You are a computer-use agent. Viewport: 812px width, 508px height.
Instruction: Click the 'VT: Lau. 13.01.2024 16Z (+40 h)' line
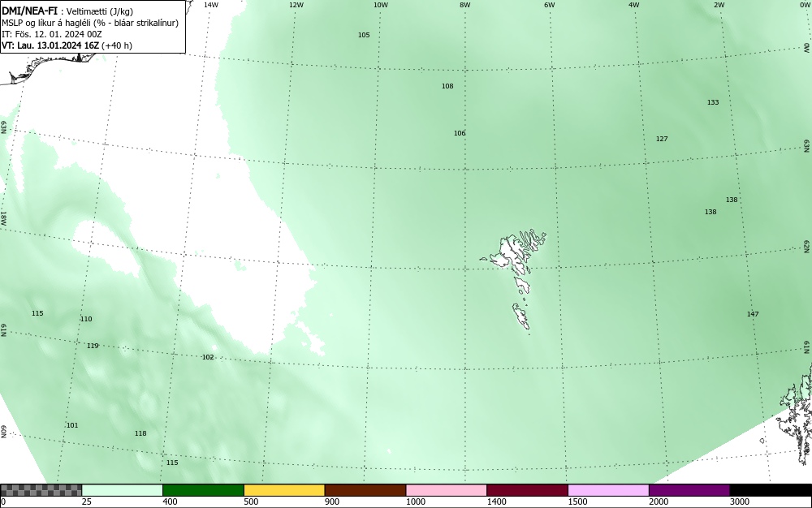(x=67, y=45)
